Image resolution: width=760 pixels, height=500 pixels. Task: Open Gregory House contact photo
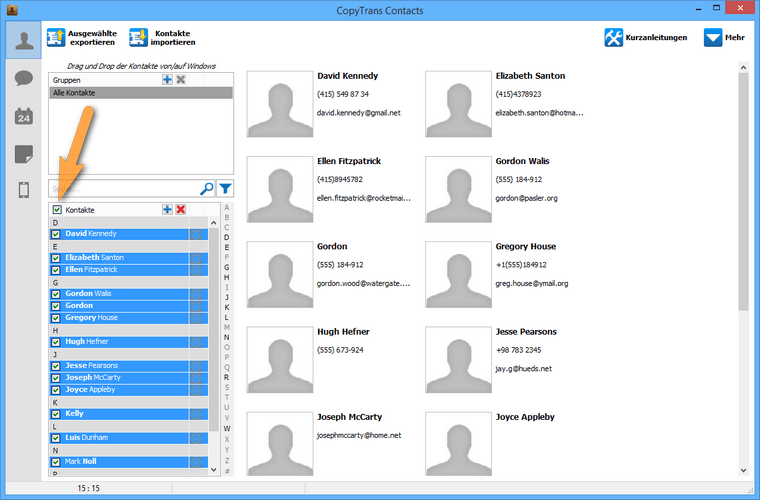(x=458, y=274)
